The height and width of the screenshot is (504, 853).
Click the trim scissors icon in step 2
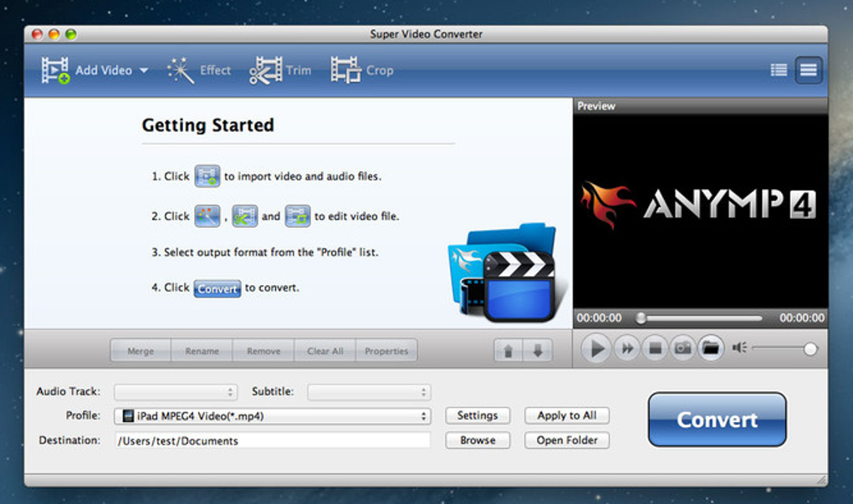point(245,216)
